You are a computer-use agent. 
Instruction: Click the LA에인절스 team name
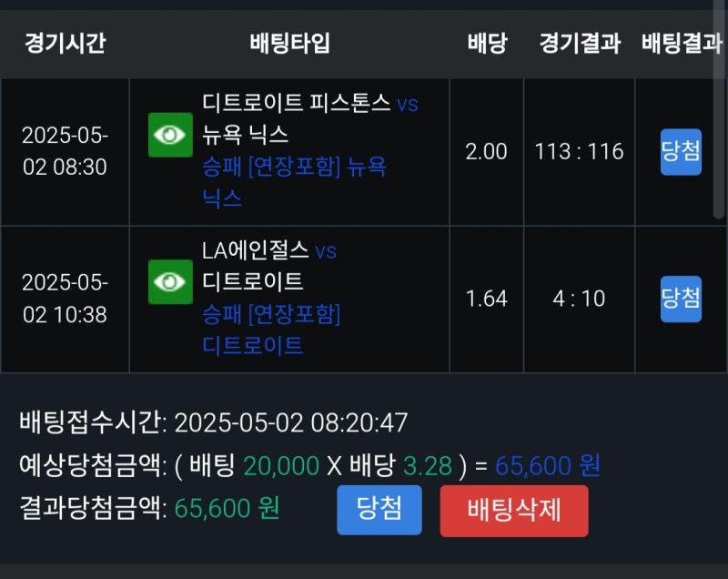(255, 250)
